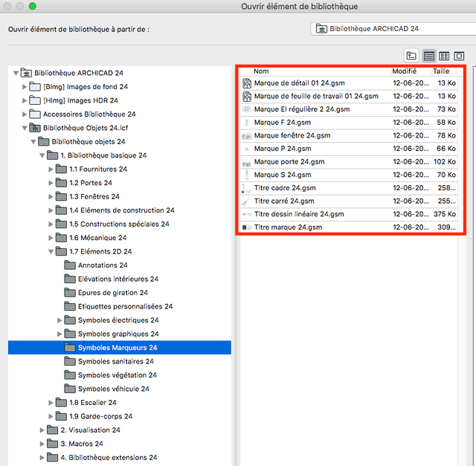Expand the 3. Macros 24 folder
This screenshot has height=466, width=476.
pyautogui.click(x=42, y=444)
